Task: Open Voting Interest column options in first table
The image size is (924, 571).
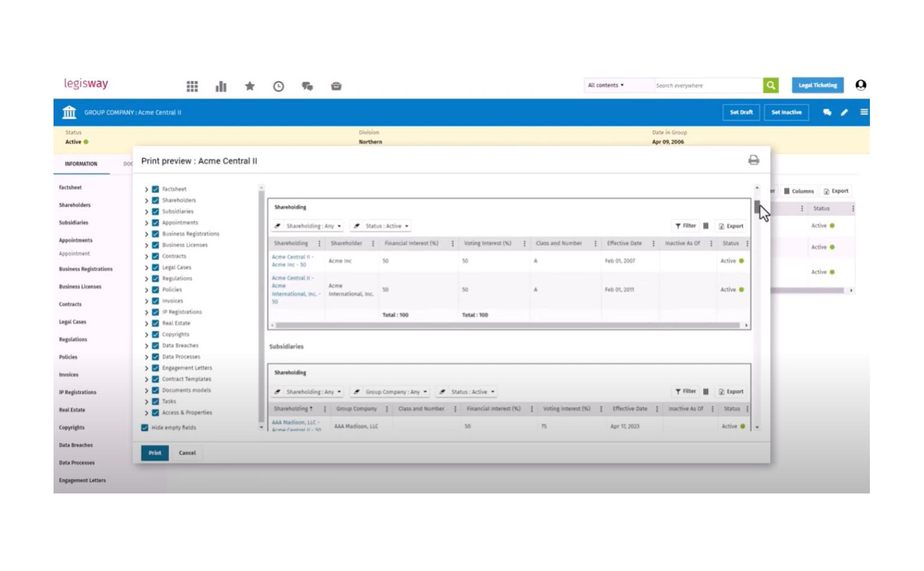Action: click(525, 243)
